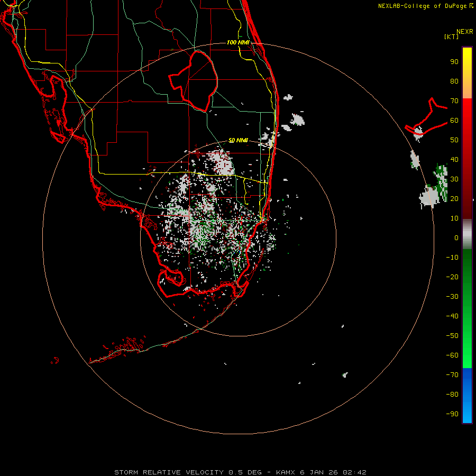The height and width of the screenshot is (476, 476).
Task: Select the 20 value on the velocity scale
Action: pyautogui.click(x=454, y=198)
